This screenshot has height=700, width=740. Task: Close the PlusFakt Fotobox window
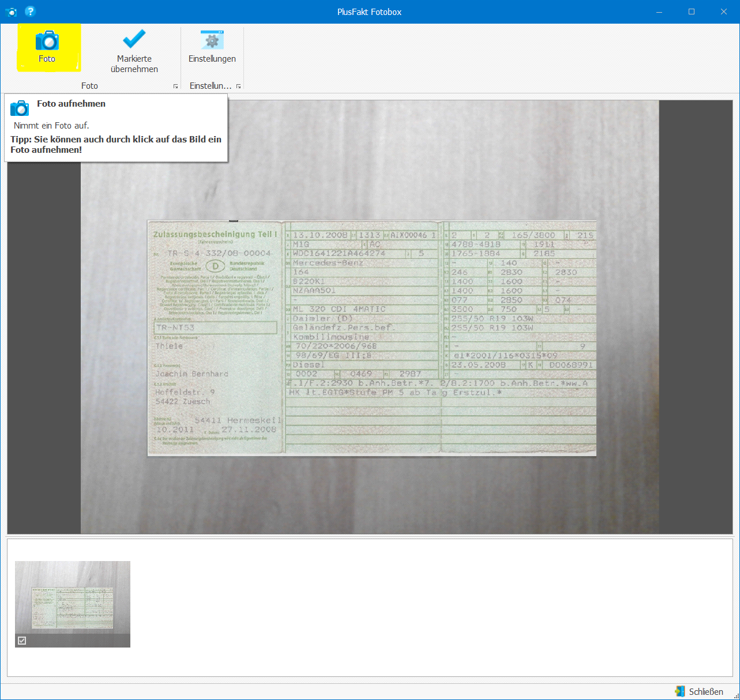point(724,12)
